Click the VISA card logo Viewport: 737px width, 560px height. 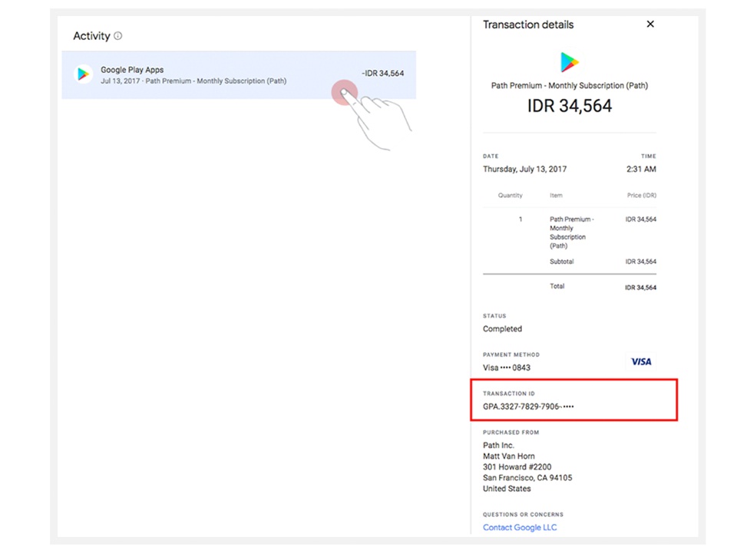pos(640,361)
